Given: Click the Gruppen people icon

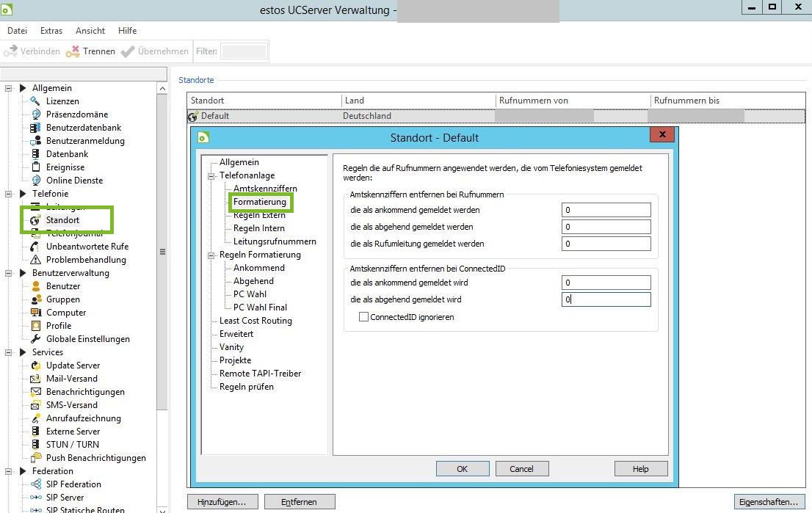Looking at the screenshot, I should point(36,299).
